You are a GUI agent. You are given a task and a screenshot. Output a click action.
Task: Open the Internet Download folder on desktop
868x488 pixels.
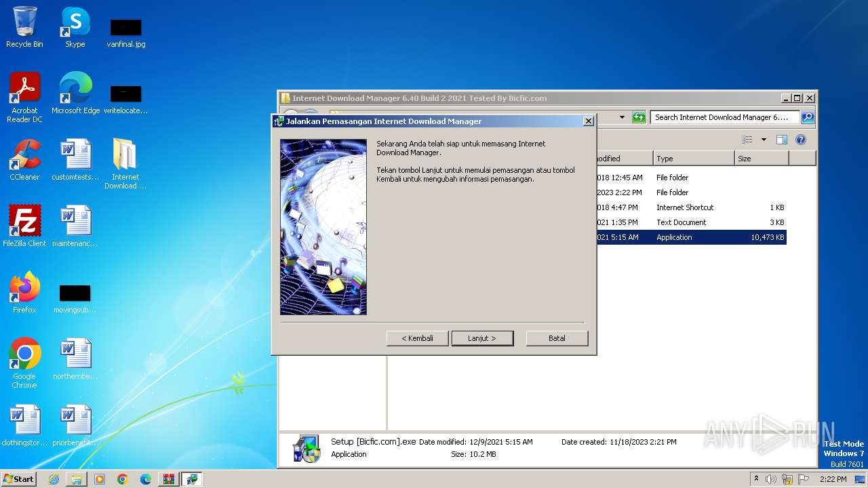tap(125, 163)
